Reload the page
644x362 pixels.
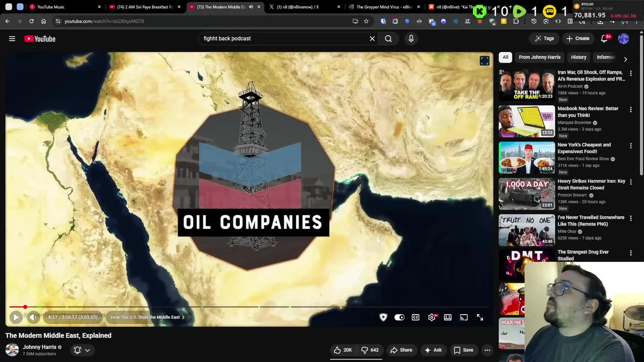tap(31, 21)
